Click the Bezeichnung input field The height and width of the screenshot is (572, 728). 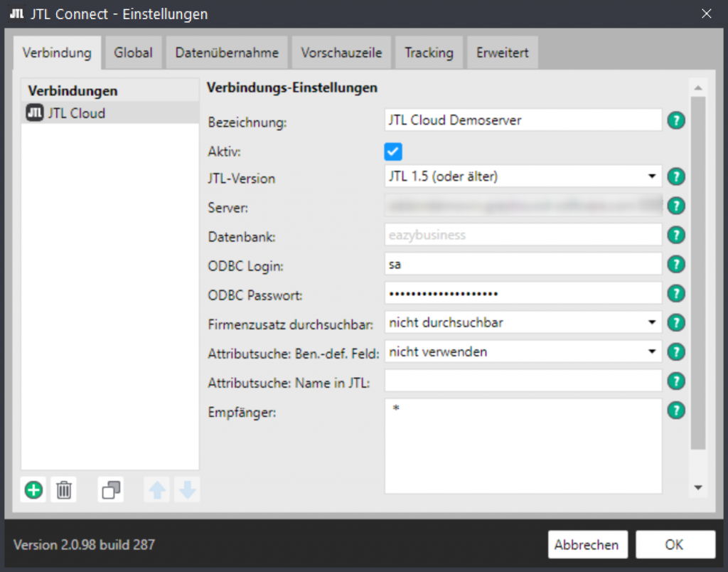[523, 120]
